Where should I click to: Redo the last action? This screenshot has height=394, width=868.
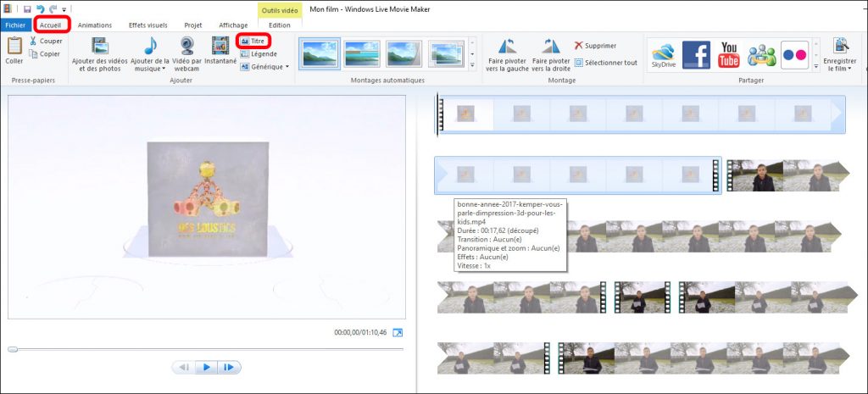point(53,8)
